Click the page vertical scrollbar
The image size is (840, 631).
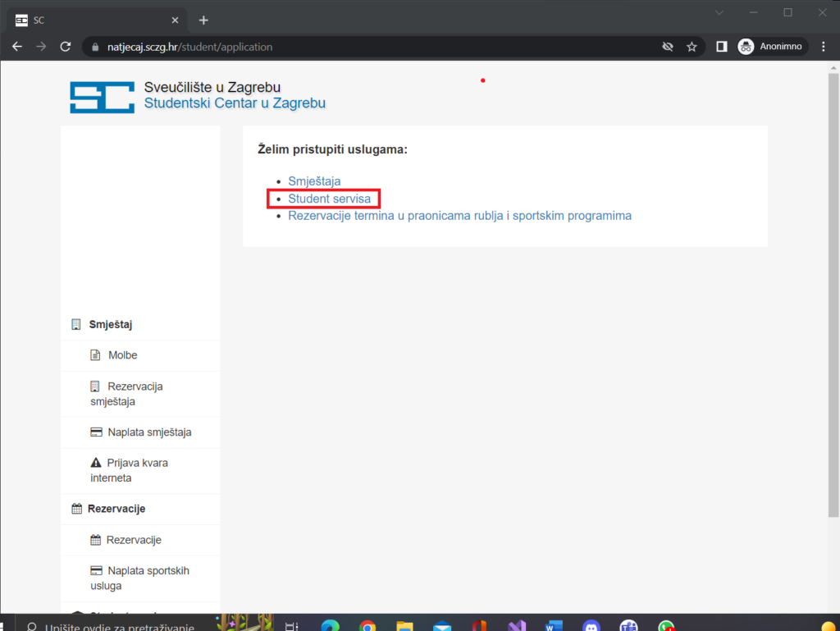[x=833, y=295]
